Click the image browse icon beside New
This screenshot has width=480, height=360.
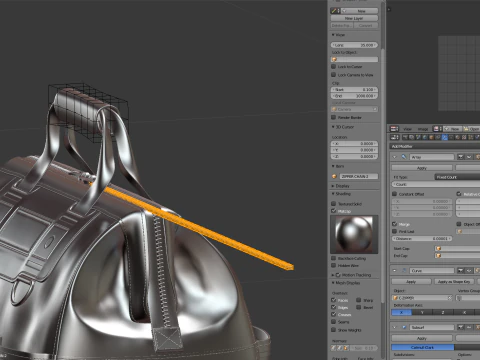pyautogui.click(x=436, y=129)
